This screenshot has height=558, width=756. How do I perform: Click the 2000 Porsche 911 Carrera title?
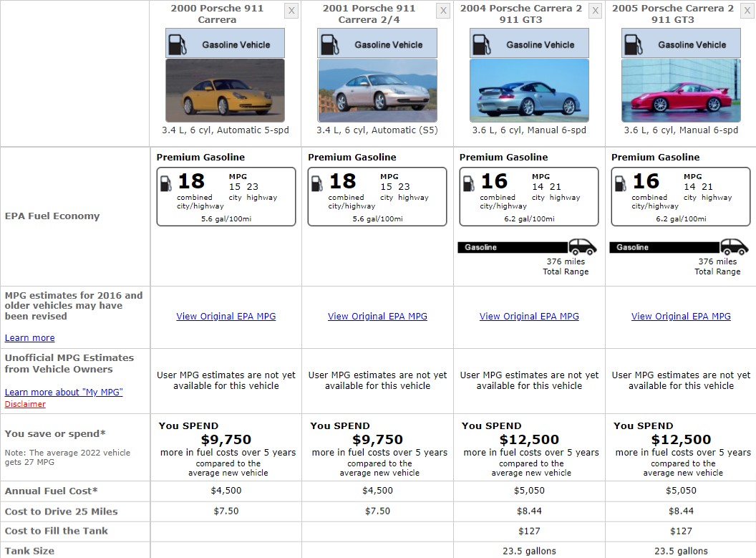click(217, 14)
